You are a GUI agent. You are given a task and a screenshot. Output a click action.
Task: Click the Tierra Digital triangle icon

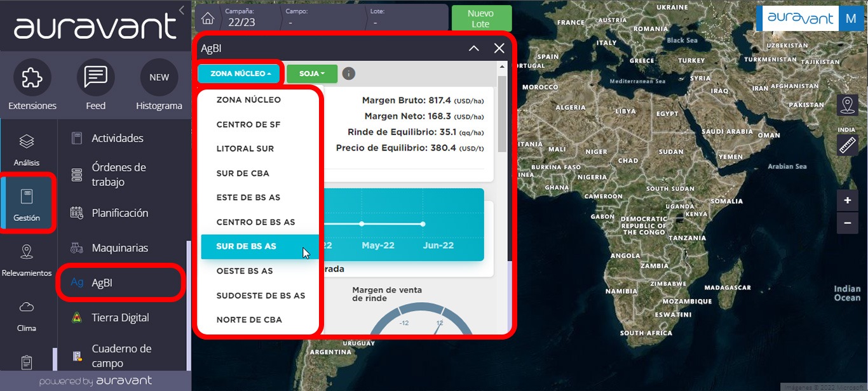click(77, 317)
